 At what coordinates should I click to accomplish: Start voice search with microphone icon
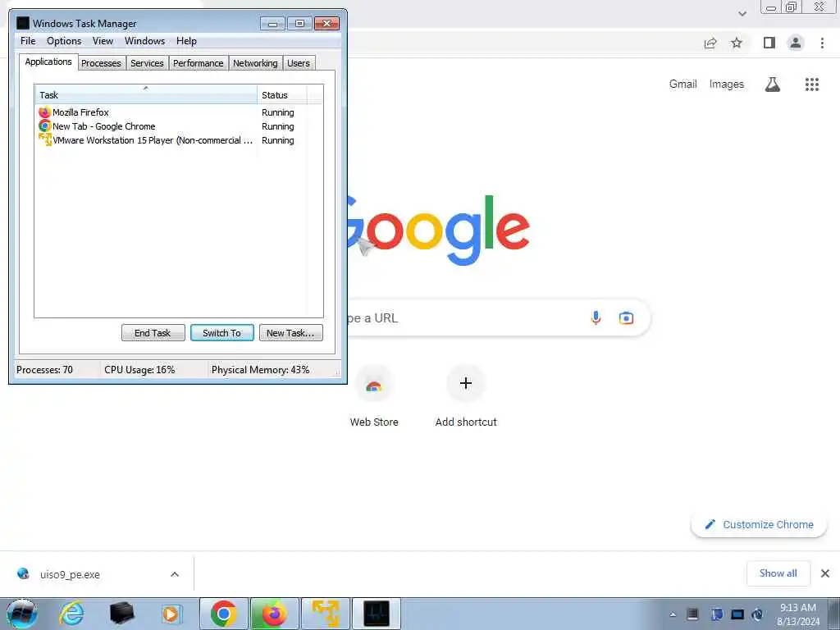coord(596,317)
